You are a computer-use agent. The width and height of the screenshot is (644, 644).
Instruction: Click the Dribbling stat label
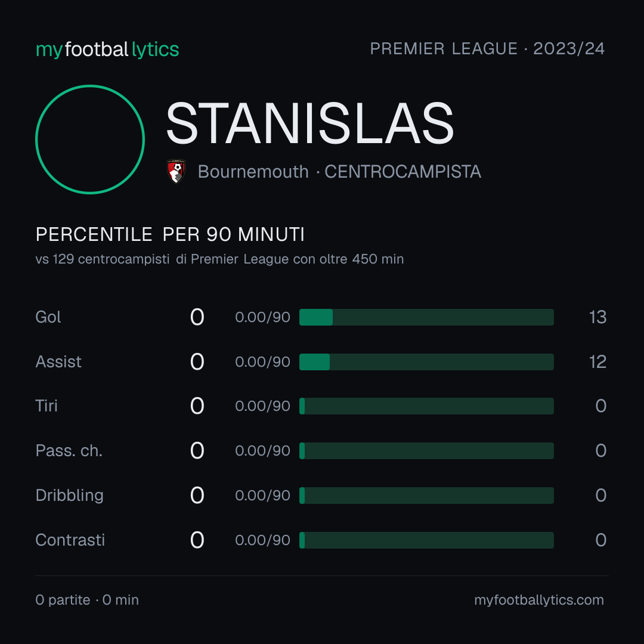[69, 496]
